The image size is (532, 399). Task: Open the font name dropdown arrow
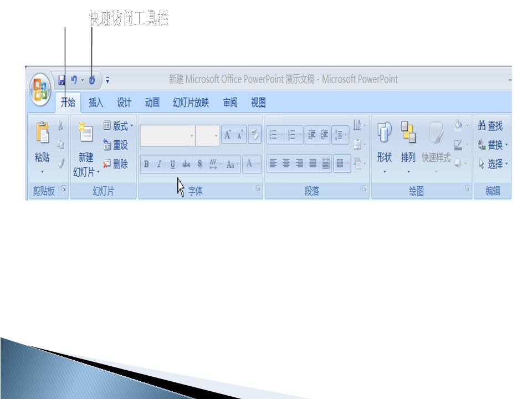click(192, 136)
